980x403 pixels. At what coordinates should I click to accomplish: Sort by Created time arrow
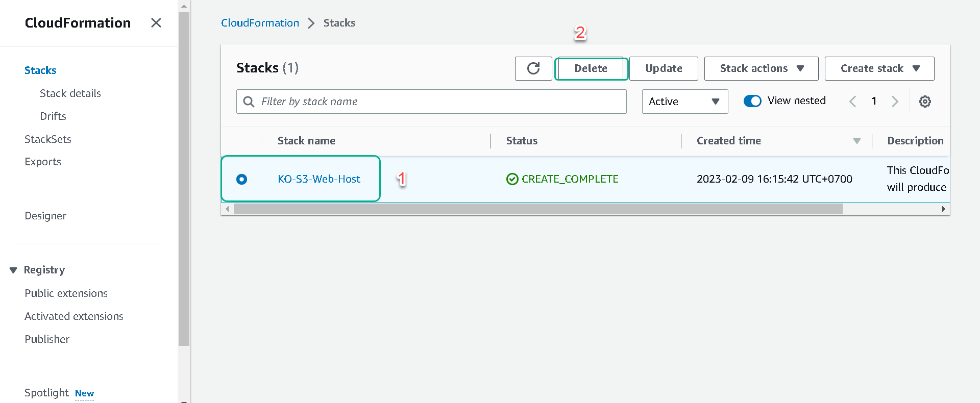(857, 141)
